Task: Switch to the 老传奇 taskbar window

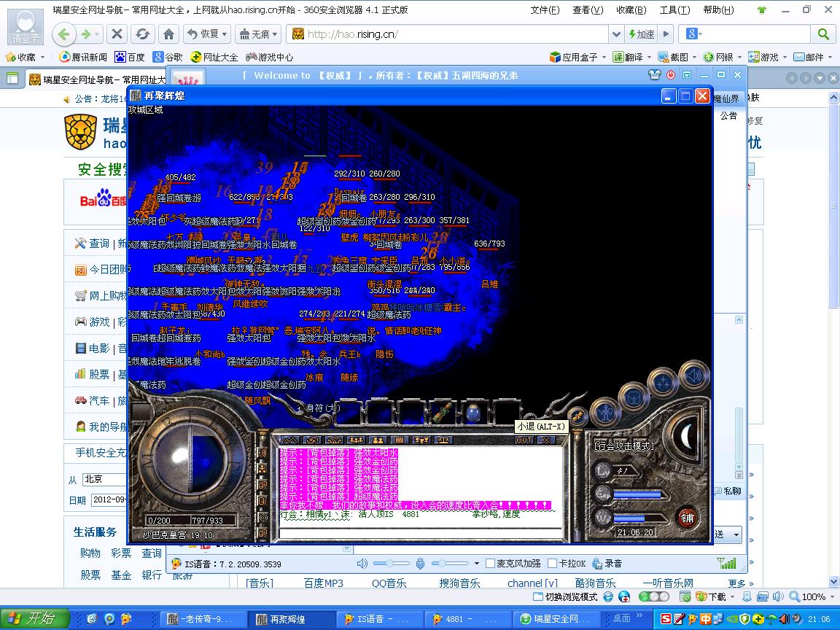Action: click(205, 619)
